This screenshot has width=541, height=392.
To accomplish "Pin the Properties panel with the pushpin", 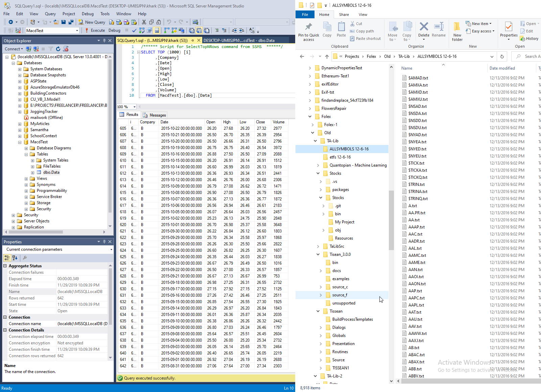I will tap(104, 242).
